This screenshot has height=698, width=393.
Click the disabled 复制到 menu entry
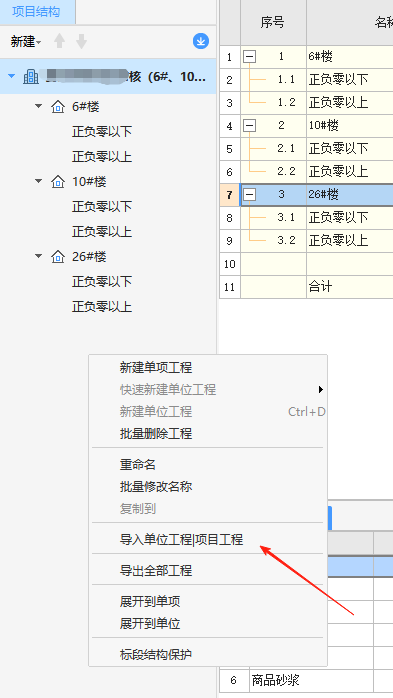pos(138,508)
